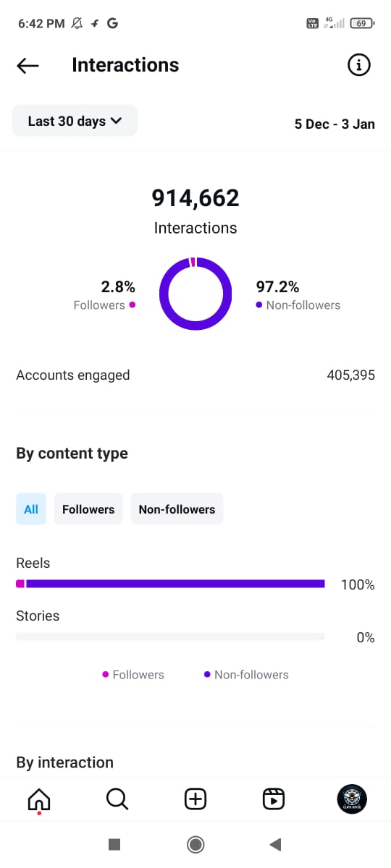The image size is (391, 868).
Task: Open the Reels icon in bottom bar
Action: pyautogui.click(x=274, y=799)
